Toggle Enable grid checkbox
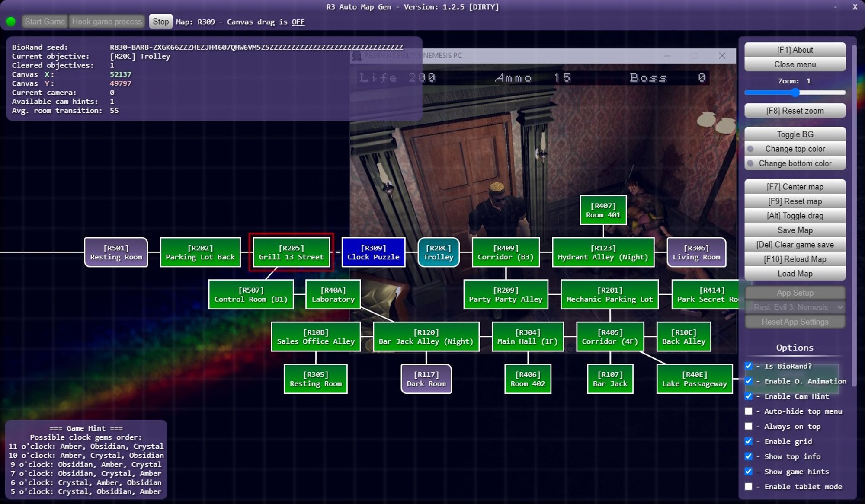This screenshot has width=865, height=504. coord(749,441)
